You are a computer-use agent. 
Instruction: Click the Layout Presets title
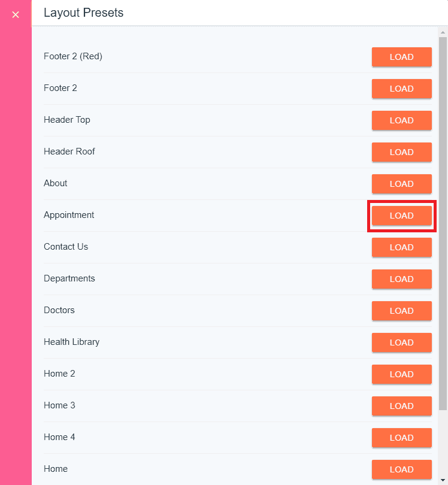click(x=83, y=13)
